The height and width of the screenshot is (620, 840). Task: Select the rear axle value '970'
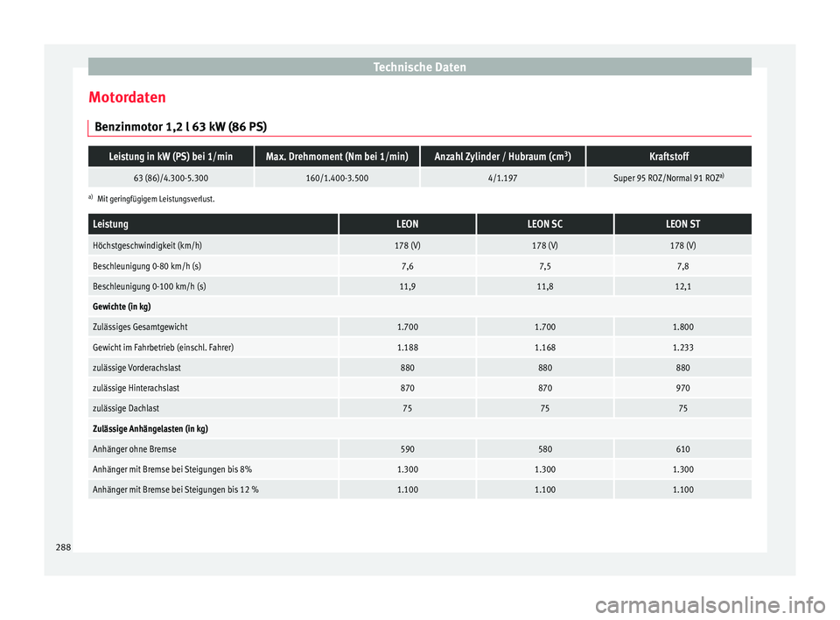pos(682,388)
